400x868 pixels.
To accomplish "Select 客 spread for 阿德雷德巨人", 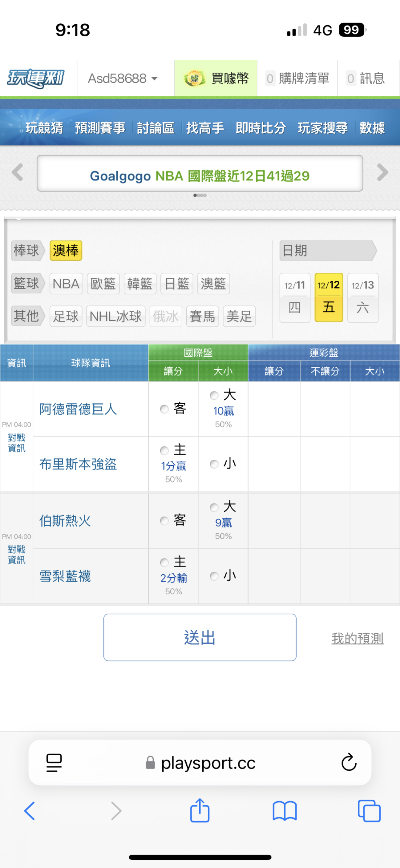I will coord(164,409).
